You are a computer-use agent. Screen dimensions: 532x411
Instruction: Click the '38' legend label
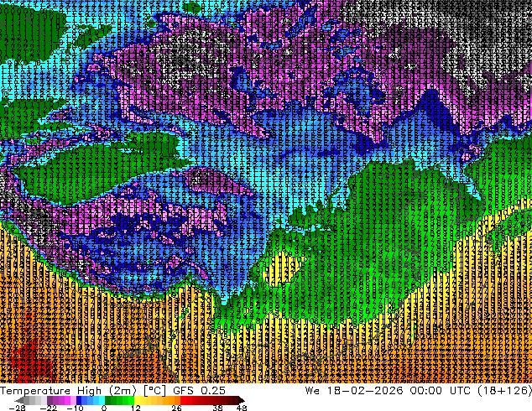[x=217, y=408]
